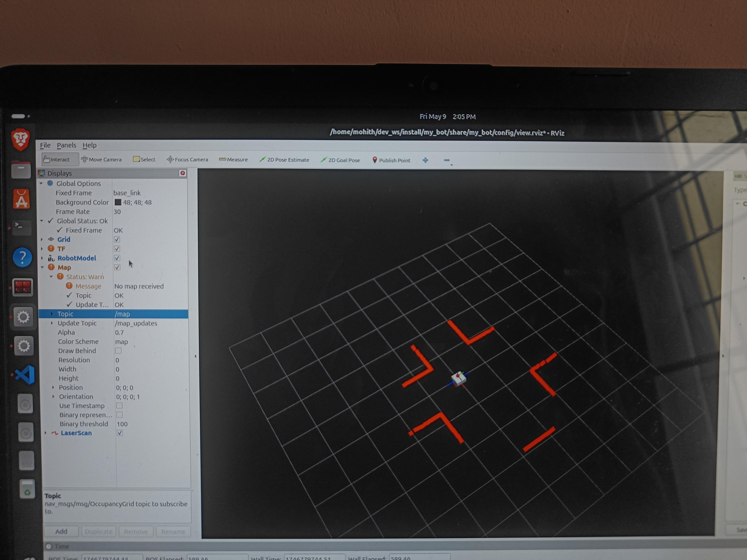Viewport: 747px width, 560px height.
Task: Click the Add display button
Action: [x=61, y=531]
